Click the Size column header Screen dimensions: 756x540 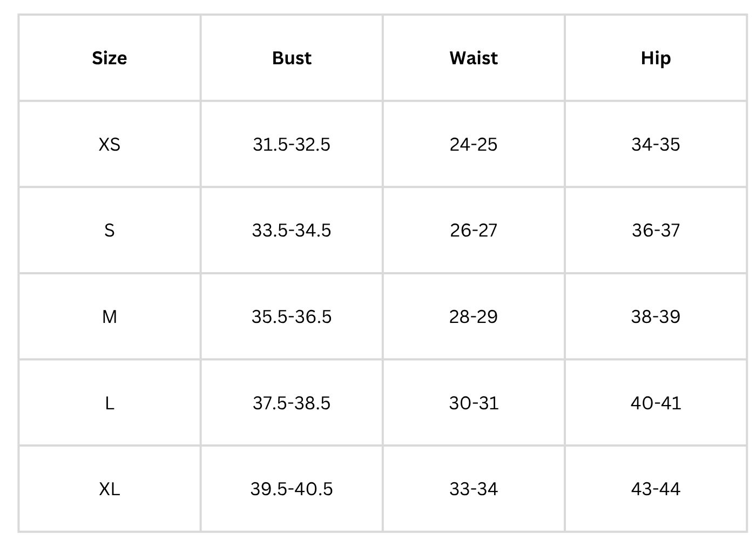(x=110, y=58)
